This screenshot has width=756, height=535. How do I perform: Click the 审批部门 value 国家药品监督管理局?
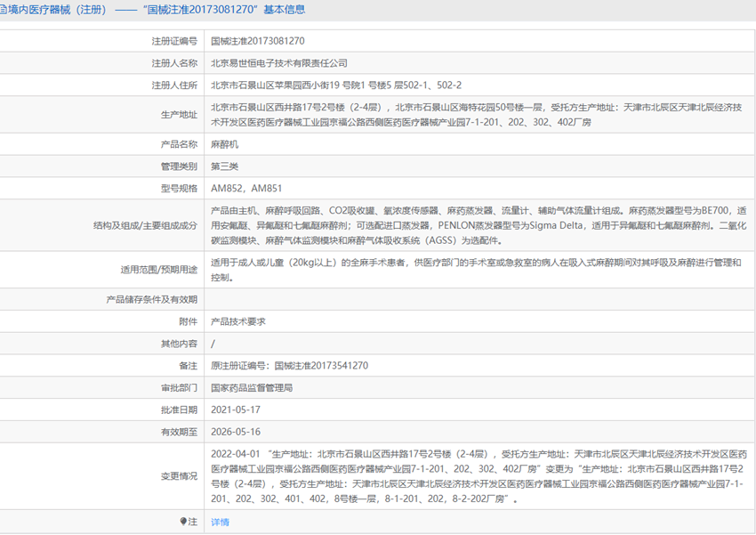pos(252,388)
